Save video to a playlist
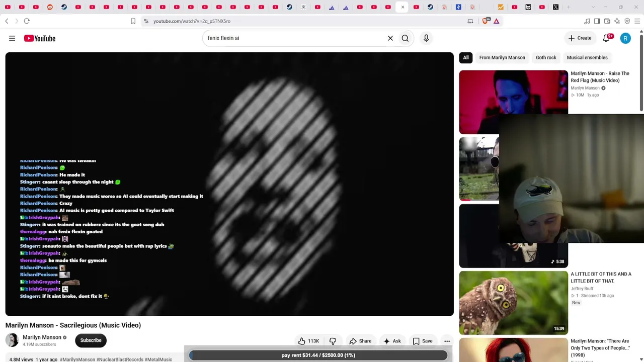 423,341
